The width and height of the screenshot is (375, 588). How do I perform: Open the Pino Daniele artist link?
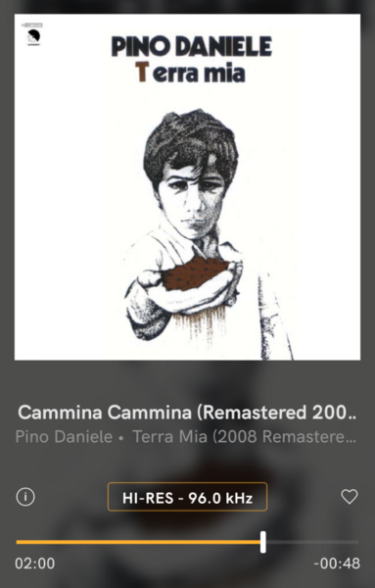(x=64, y=436)
